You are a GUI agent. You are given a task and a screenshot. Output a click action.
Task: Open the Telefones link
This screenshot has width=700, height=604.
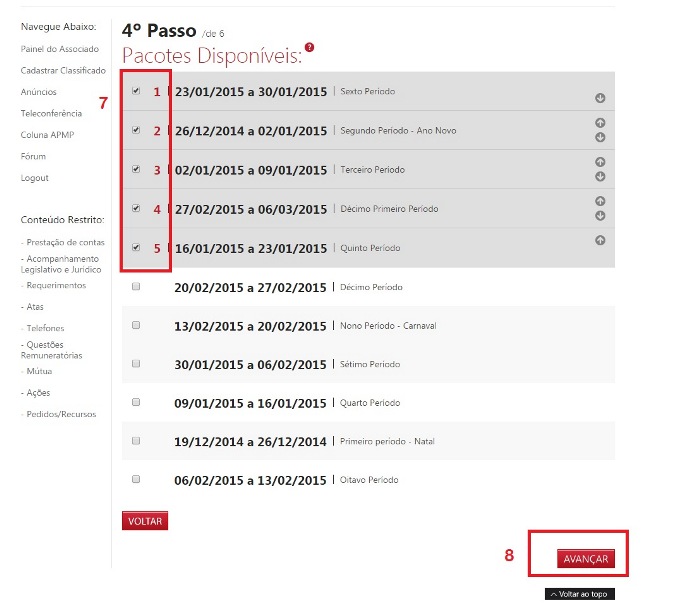pos(42,328)
